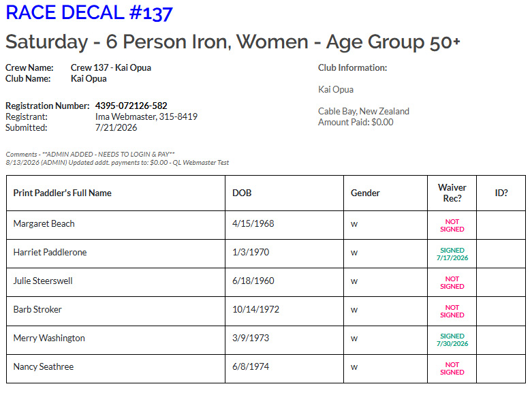Viewport: 532px width, 395px height.
Task: Click the RACE DECAL #137 heading link
Action: click(89, 13)
